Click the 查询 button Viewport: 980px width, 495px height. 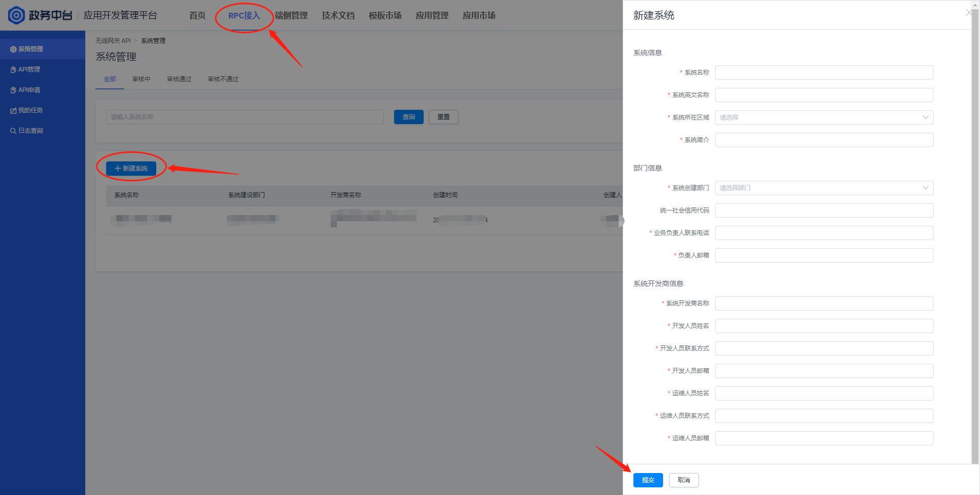[x=409, y=117]
